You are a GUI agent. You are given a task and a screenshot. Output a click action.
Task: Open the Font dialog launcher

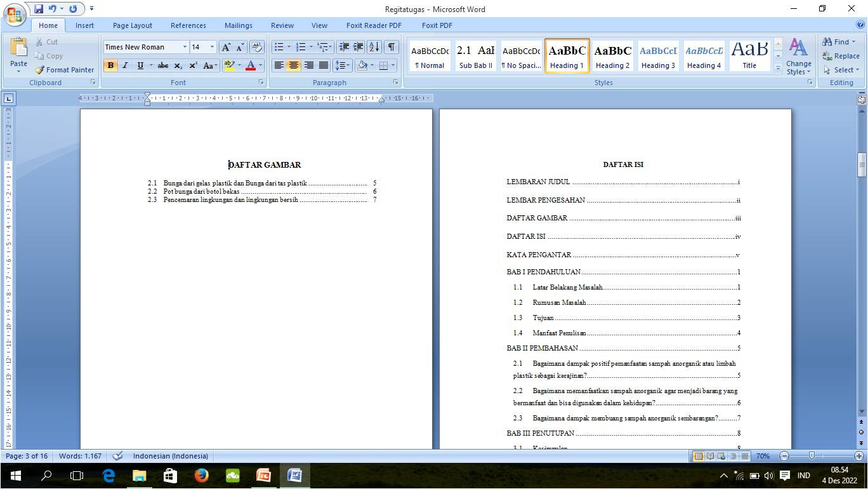261,83
